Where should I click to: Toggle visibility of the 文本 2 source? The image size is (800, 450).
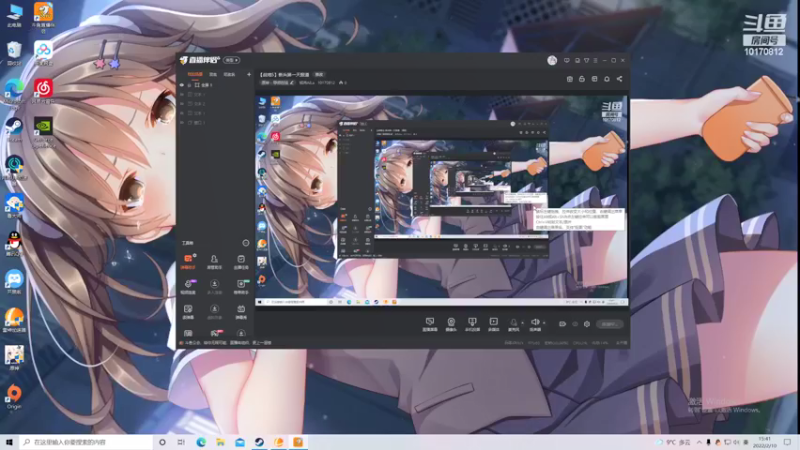click(182, 104)
